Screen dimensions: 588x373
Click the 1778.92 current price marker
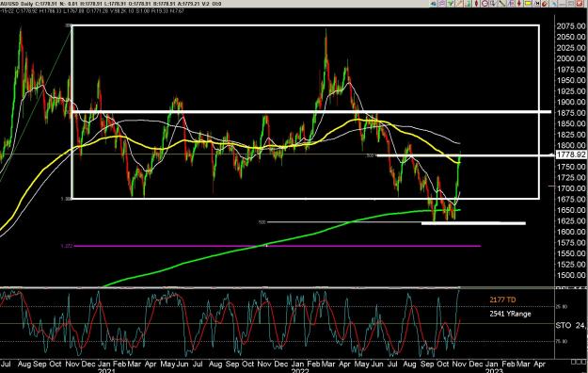click(571, 154)
